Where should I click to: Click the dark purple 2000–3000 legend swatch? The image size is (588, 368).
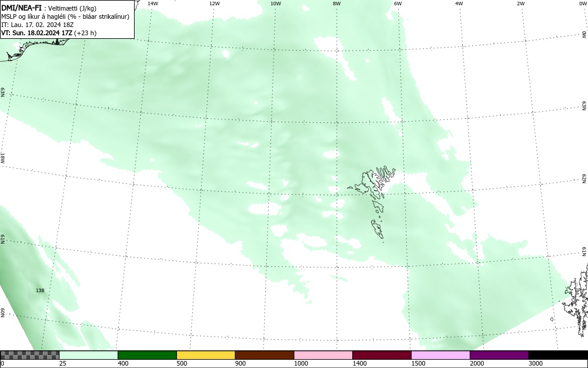pyautogui.click(x=499, y=355)
